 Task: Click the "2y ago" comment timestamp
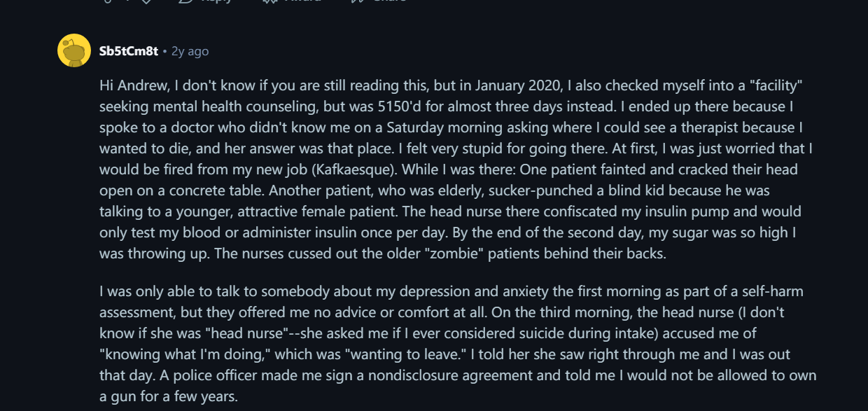190,51
